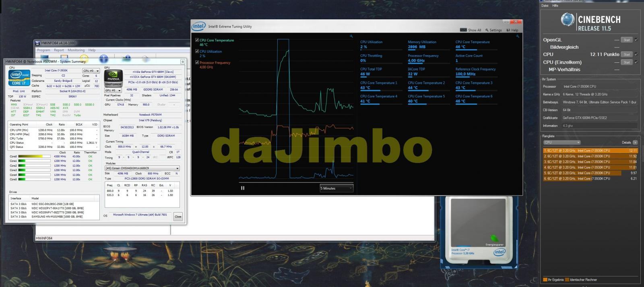Click the System Summary window restore icon
This screenshot has height=287, width=644.
pyautogui.click(x=182, y=62)
